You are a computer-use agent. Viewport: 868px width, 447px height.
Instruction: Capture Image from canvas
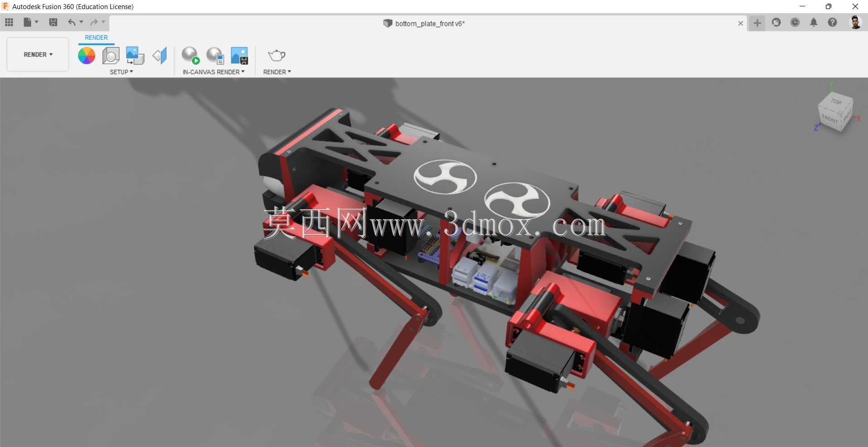coord(239,56)
